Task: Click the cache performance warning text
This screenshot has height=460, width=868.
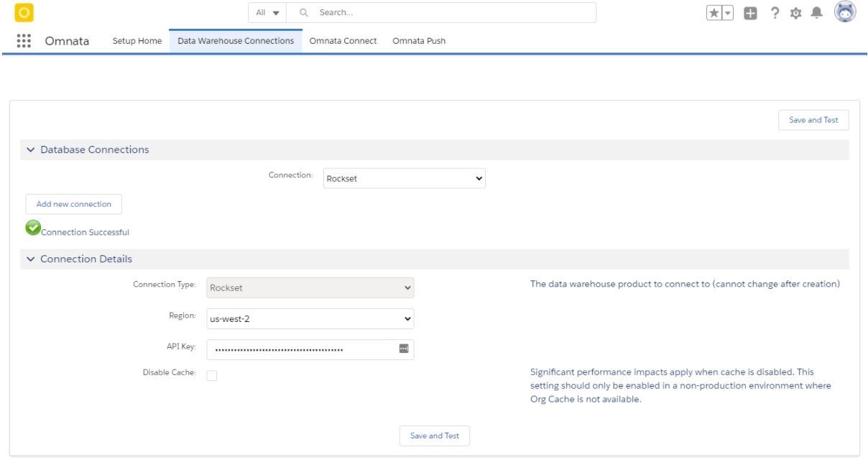Action: (680, 386)
